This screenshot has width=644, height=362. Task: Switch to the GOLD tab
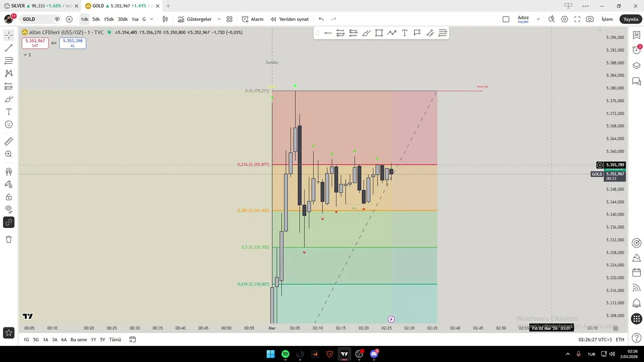point(121,6)
